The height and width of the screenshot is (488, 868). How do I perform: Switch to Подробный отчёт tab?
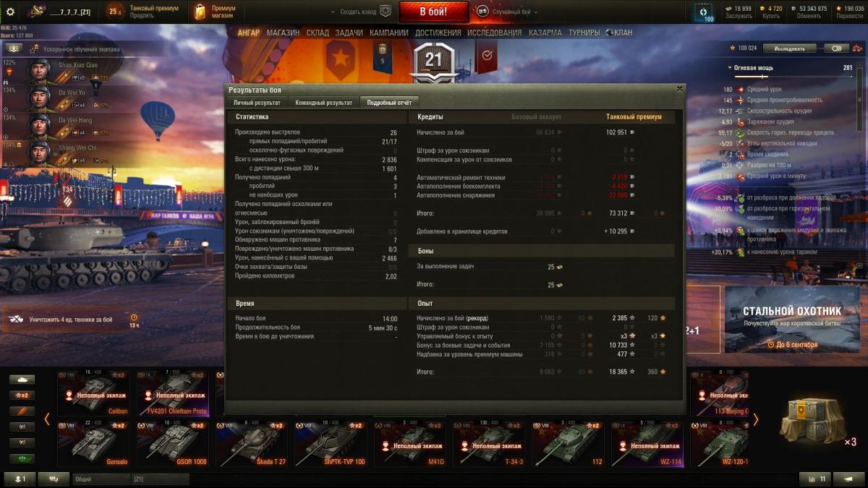tap(389, 103)
